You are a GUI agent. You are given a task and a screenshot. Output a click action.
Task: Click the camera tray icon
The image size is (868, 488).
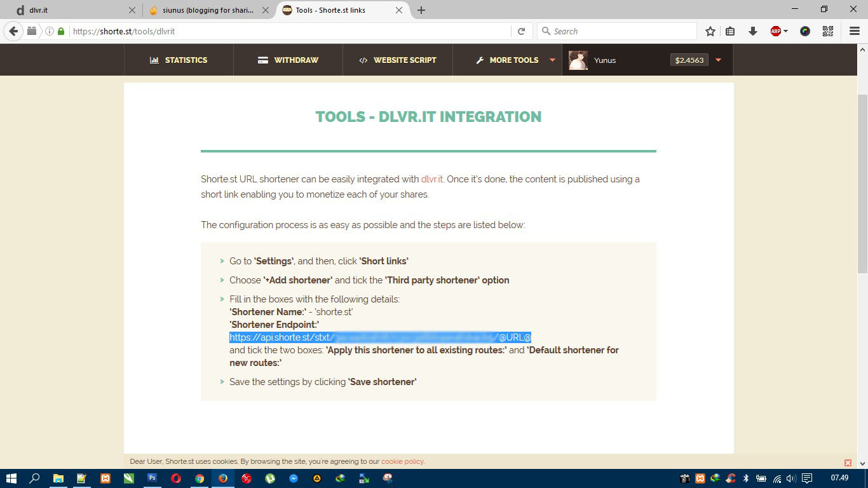685,478
